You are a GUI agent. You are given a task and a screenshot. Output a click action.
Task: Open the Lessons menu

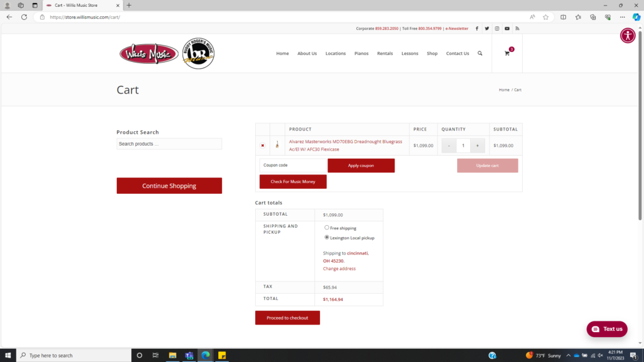point(410,53)
